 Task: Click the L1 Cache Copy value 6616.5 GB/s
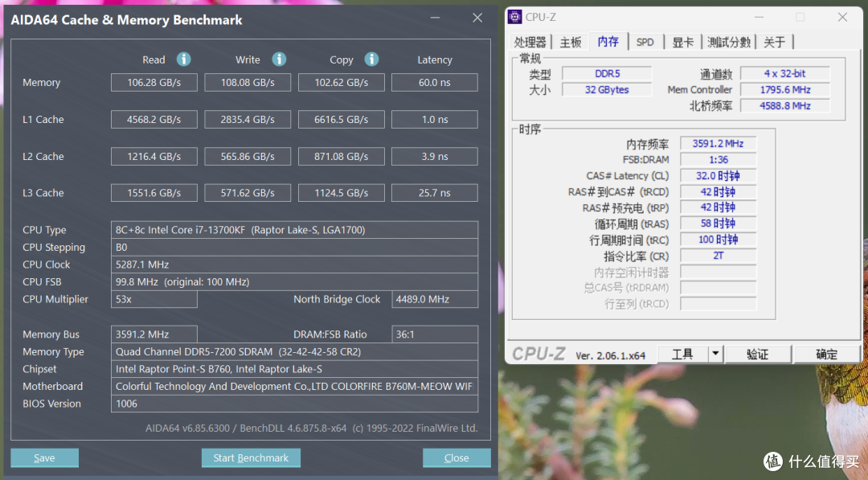pyautogui.click(x=341, y=120)
